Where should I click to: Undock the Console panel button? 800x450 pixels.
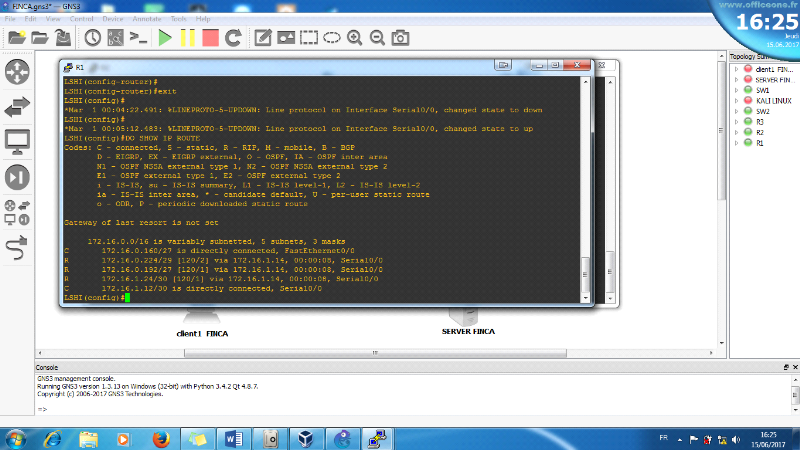(786, 367)
